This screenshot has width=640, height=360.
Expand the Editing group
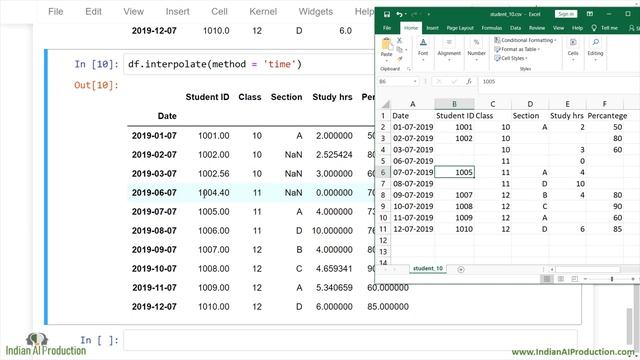(x=595, y=49)
